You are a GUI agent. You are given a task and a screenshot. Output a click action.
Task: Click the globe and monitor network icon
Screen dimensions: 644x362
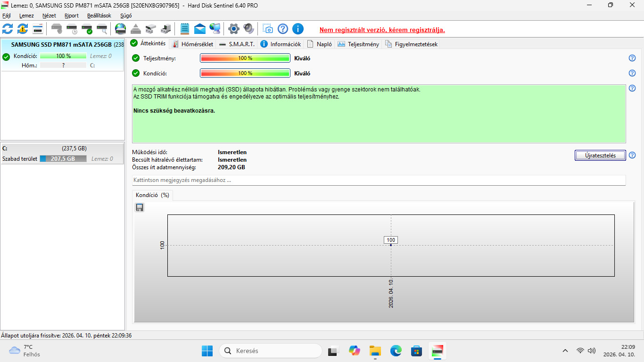pyautogui.click(x=215, y=29)
